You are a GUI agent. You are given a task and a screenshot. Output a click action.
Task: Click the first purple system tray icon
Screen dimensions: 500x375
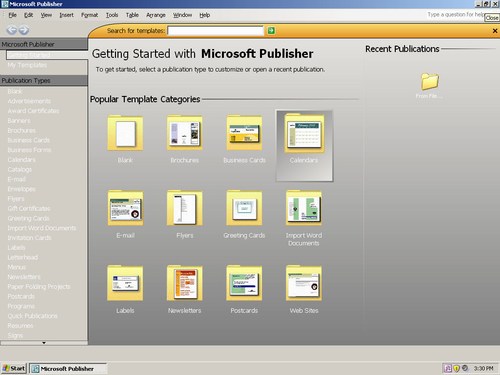click(448, 368)
